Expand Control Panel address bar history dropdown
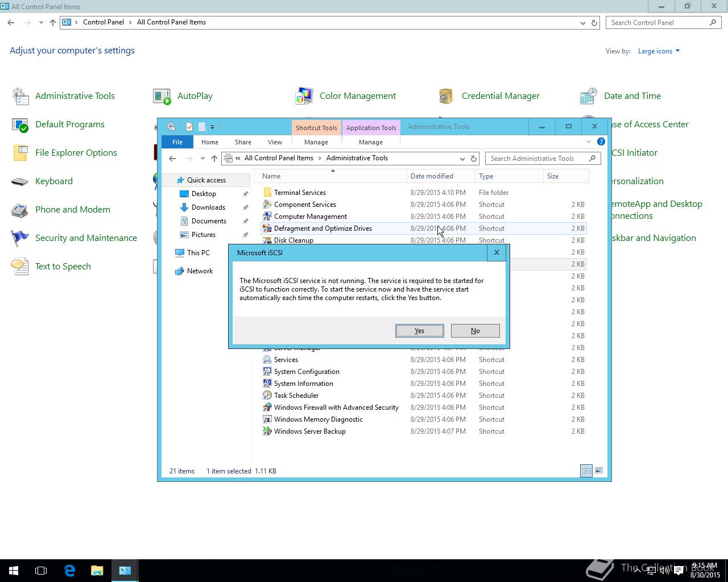The width and height of the screenshot is (728, 582). click(x=582, y=23)
